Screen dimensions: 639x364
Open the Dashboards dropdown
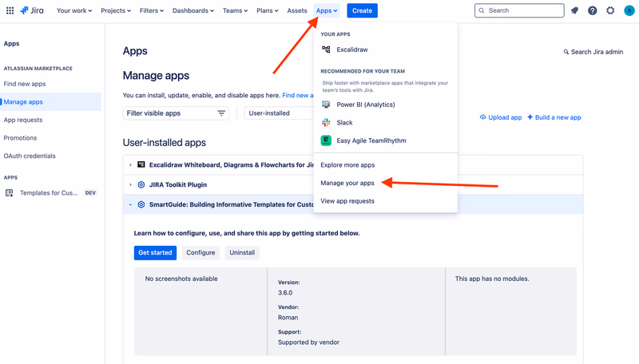(192, 10)
